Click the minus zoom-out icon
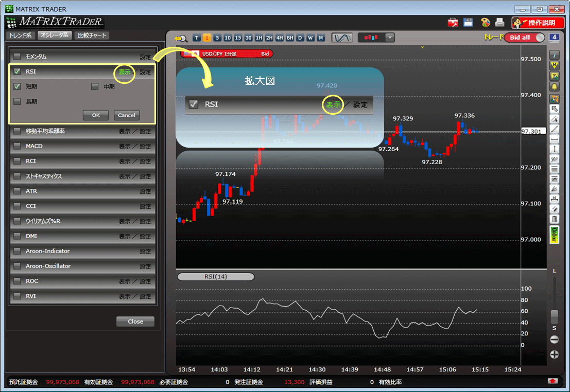 [x=555, y=340]
